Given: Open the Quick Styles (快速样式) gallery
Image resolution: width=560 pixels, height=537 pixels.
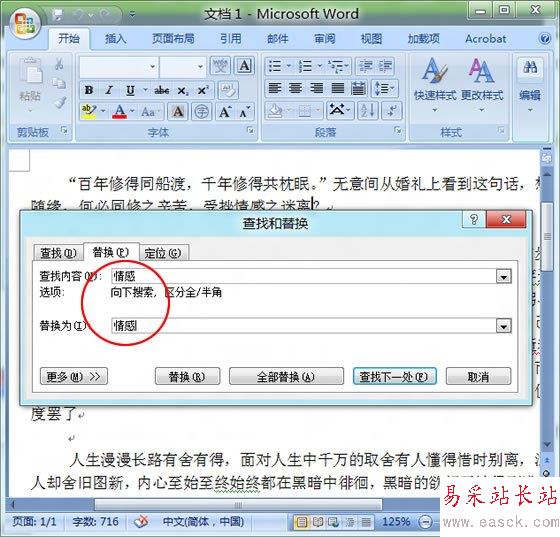Looking at the screenshot, I should tap(435, 84).
